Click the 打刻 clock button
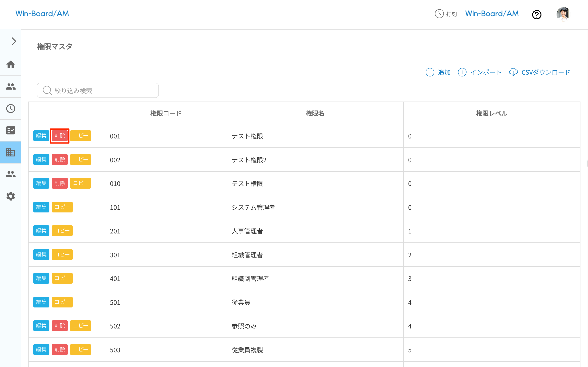588x367 pixels. click(446, 14)
